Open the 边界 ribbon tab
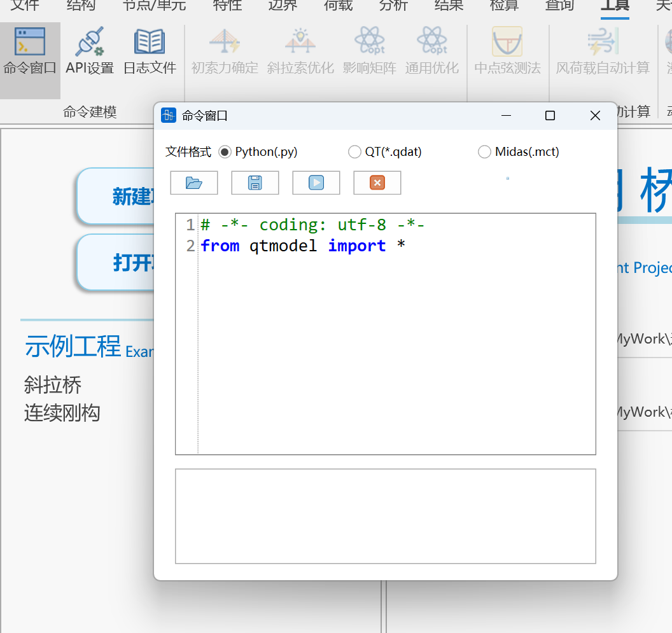 (x=283, y=5)
